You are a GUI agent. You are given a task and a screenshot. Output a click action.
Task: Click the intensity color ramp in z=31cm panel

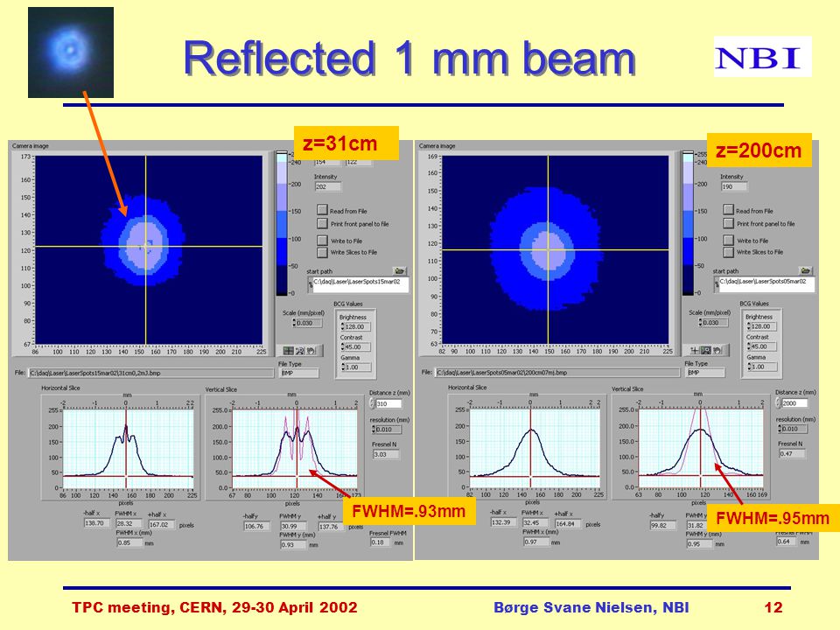pos(282,223)
